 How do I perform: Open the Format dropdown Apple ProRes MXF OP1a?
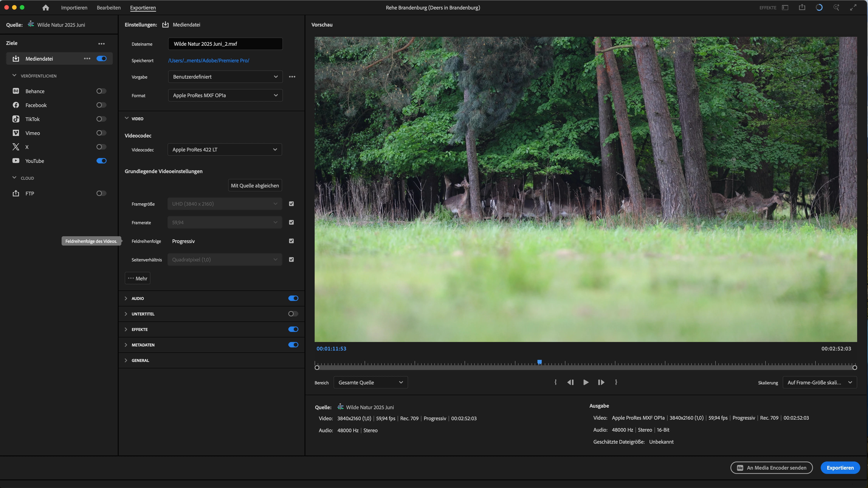(225, 95)
